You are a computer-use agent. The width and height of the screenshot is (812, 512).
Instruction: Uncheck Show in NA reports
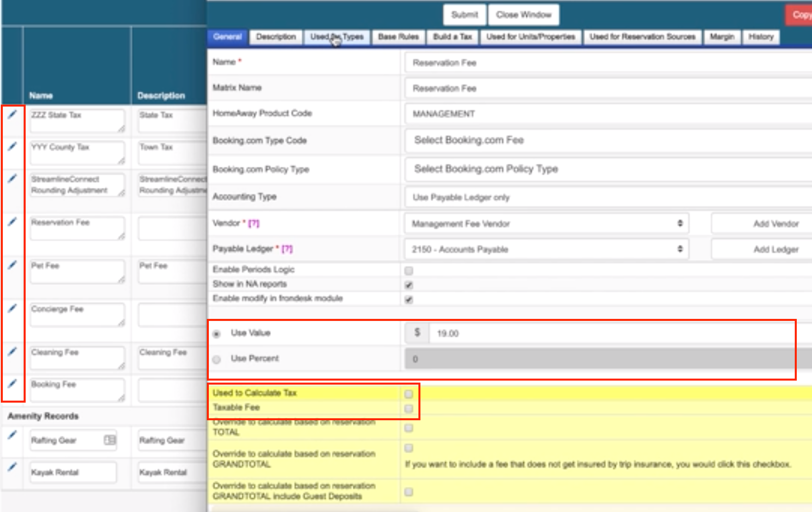(x=408, y=285)
